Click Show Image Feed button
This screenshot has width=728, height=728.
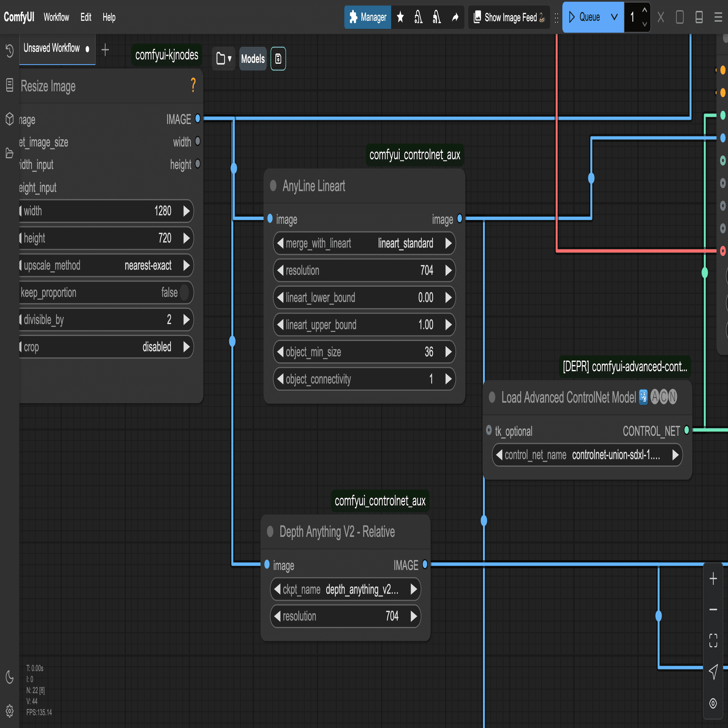point(509,17)
